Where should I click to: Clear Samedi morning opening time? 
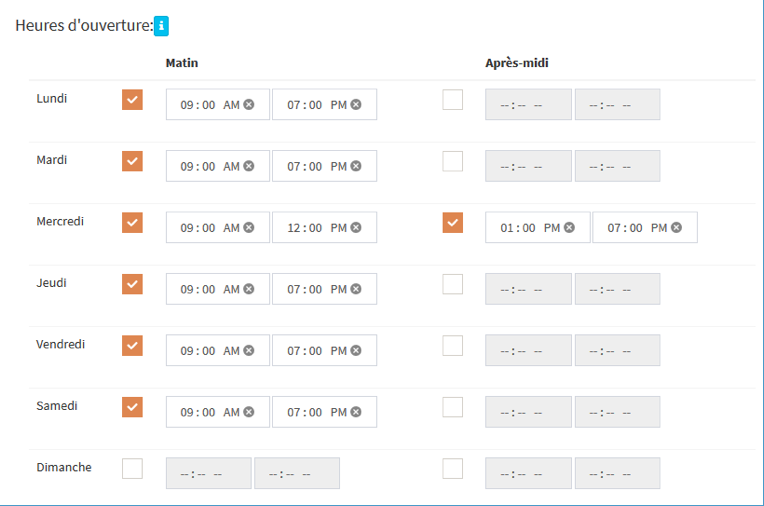[x=249, y=412]
